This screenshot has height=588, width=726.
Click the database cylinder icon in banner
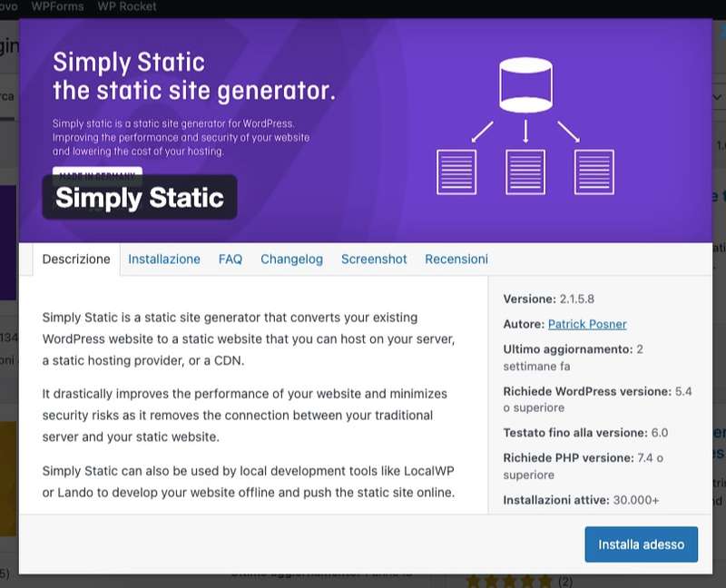pyautogui.click(x=525, y=83)
